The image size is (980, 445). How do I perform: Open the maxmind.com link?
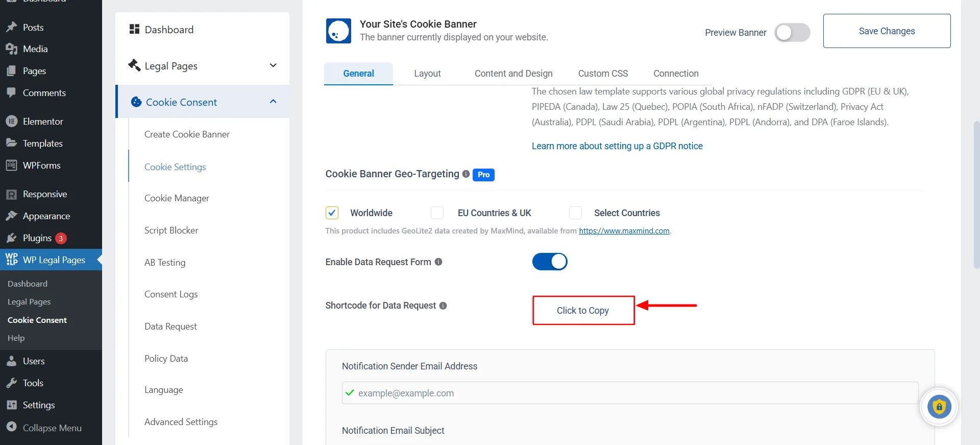pyautogui.click(x=624, y=231)
